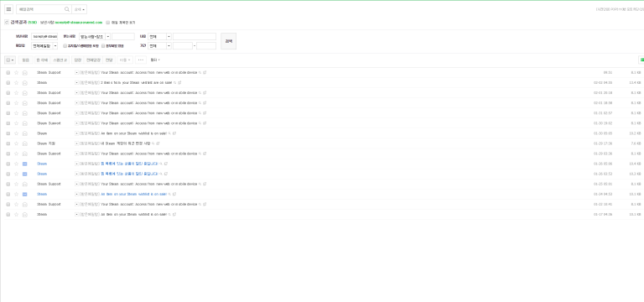
Task: Open the 내용 전체 dropdown
Action: [159, 37]
